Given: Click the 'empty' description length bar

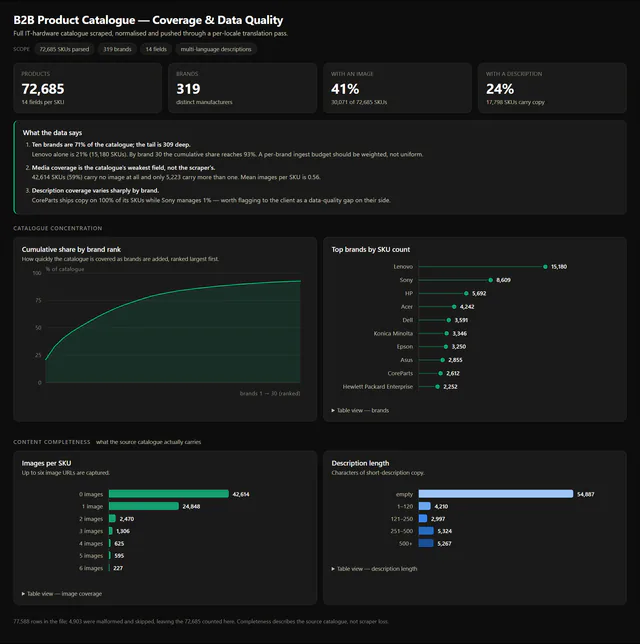Looking at the screenshot, I should click(496, 494).
